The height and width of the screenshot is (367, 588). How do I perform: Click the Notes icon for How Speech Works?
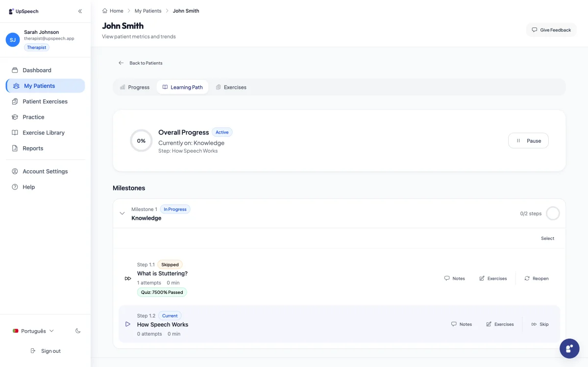pos(454,324)
